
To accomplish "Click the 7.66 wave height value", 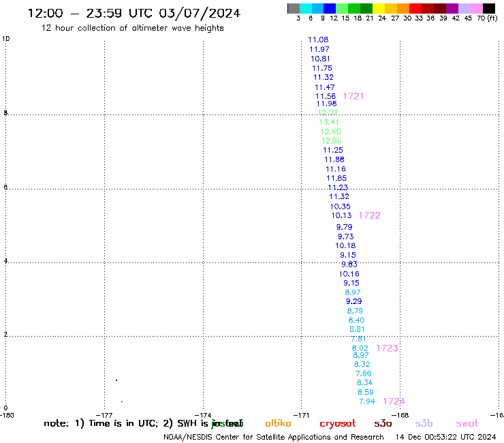I will pyautogui.click(x=364, y=374).
